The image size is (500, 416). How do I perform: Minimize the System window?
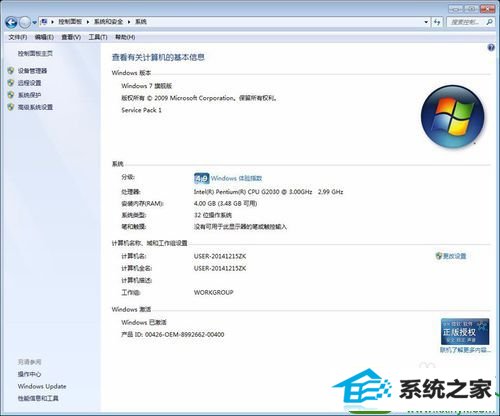coord(455,8)
